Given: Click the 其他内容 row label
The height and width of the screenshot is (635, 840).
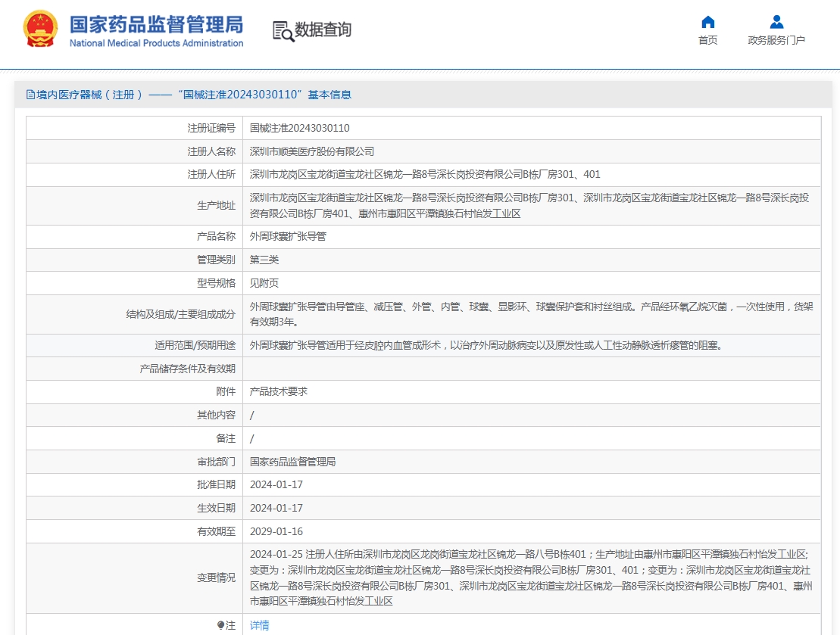Looking at the screenshot, I should (216, 415).
